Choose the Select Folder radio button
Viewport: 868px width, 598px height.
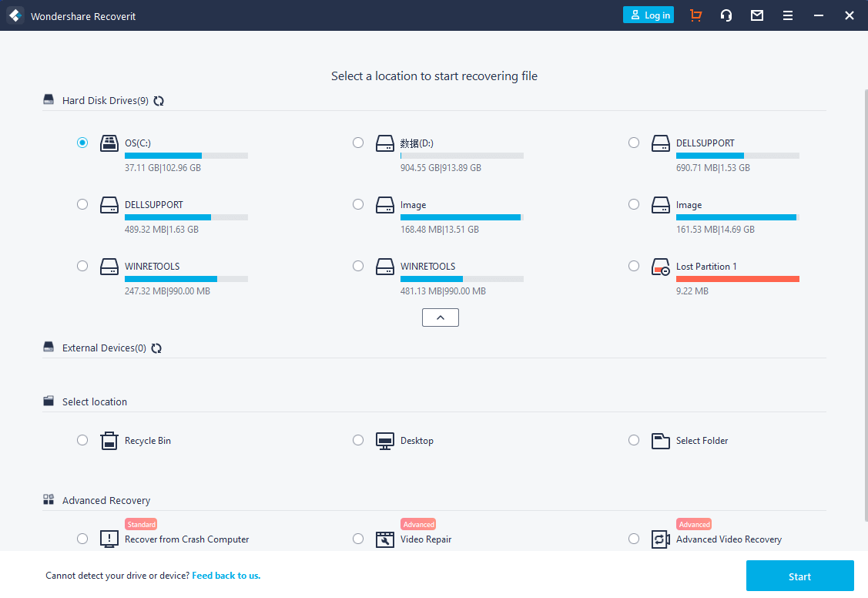point(634,440)
